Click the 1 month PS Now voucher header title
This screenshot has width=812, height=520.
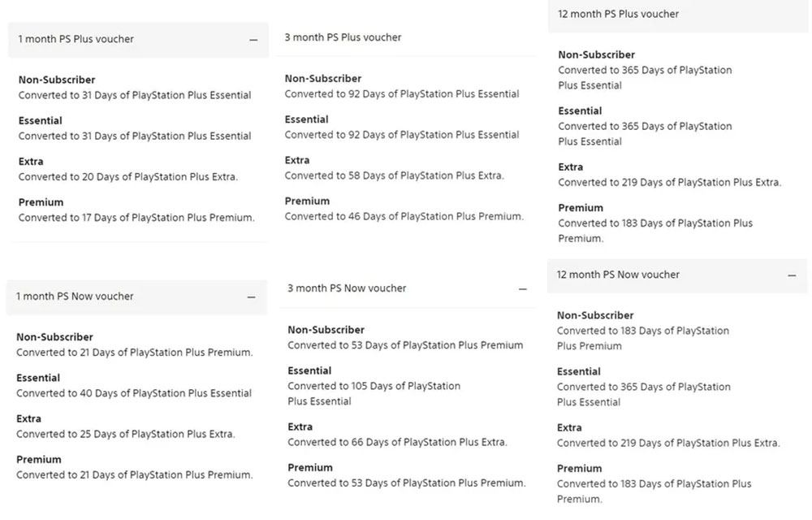click(x=75, y=297)
